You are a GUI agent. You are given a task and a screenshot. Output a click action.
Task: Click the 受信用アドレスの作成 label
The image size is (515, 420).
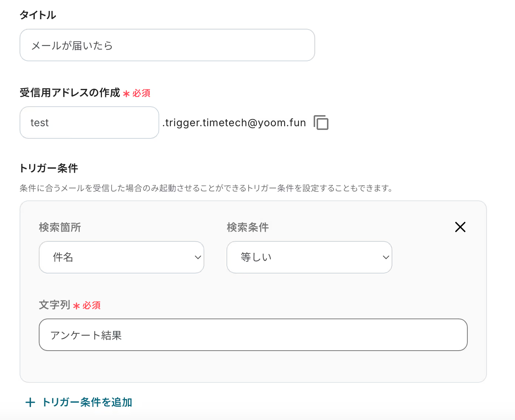[70, 93]
